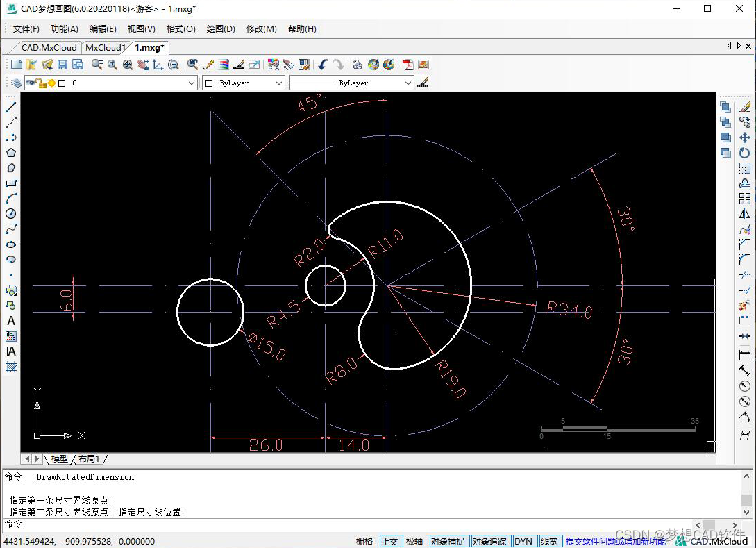Click the ByLayer color swatch box
This screenshot has height=548, width=756.
[x=209, y=83]
